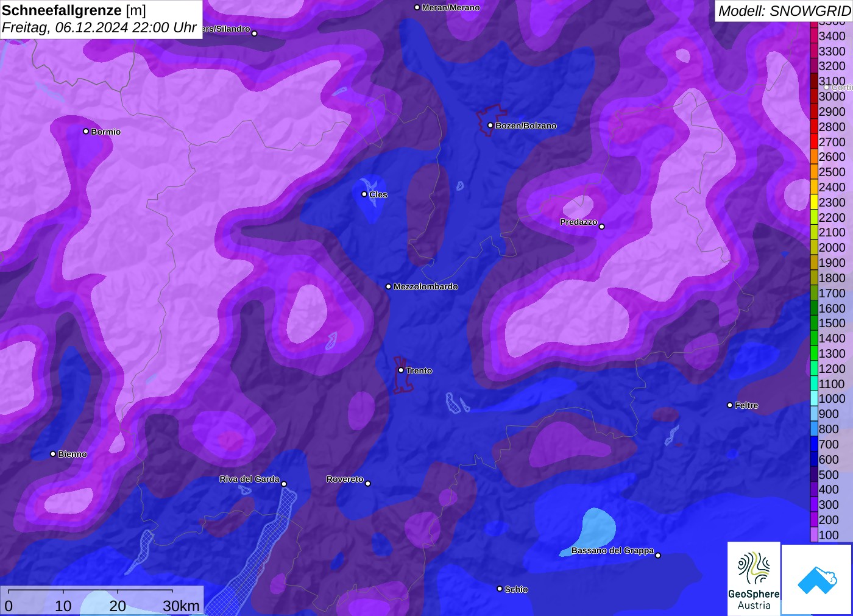
Task: Click the Bormio city marker
Action: click(86, 132)
